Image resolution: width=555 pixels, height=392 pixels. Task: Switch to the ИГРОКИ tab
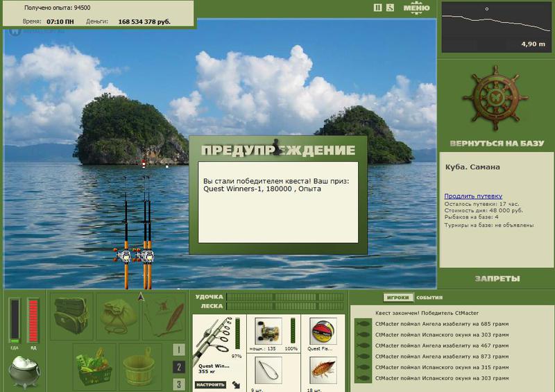click(398, 298)
